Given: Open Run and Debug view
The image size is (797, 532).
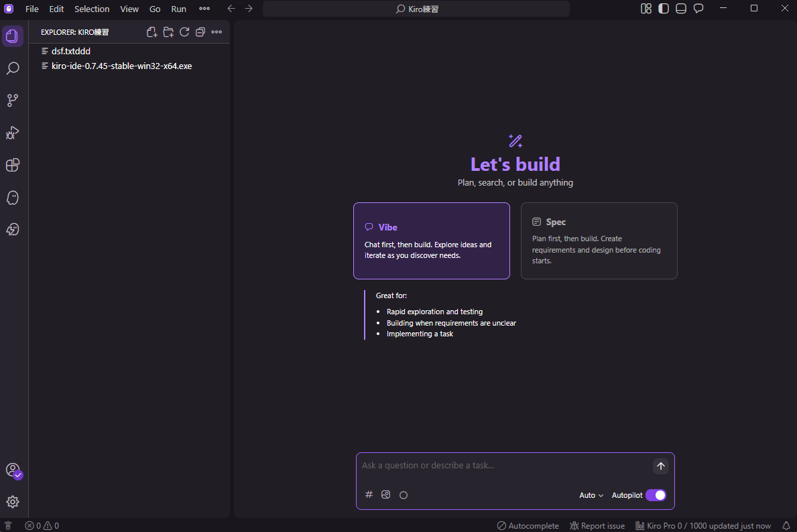Looking at the screenshot, I should pyautogui.click(x=12, y=133).
